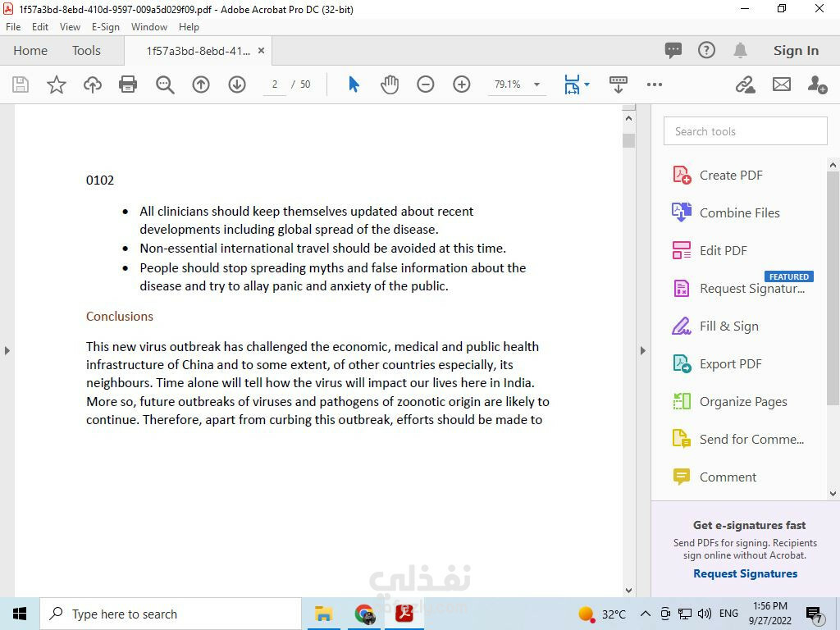Collapse the right tools pane arrow
Viewport: 840px width, 630px height.
[643, 351]
